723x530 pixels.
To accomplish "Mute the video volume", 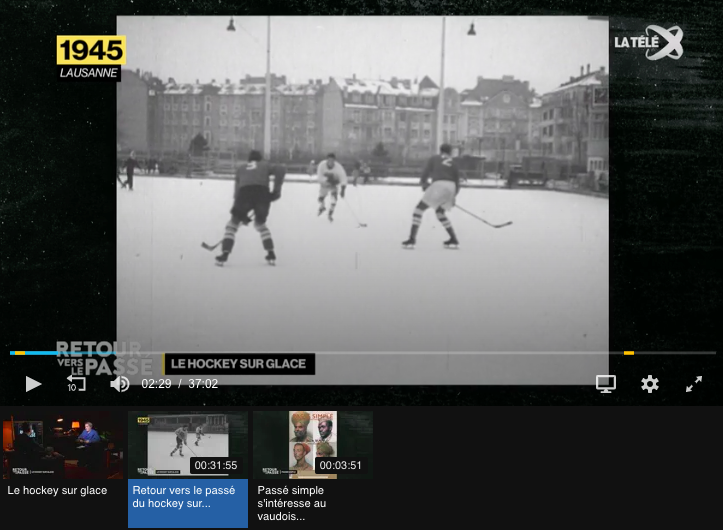I will 120,383.
